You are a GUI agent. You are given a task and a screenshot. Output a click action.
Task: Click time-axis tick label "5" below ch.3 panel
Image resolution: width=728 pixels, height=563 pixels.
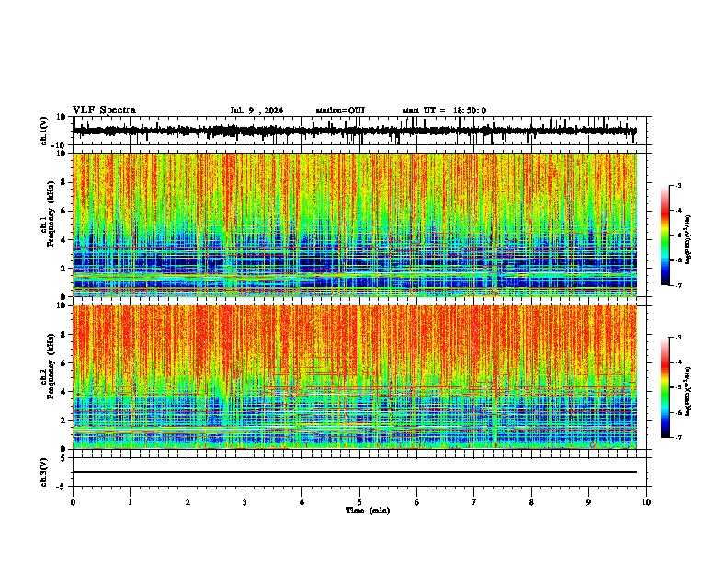click(x=359, y=502)
